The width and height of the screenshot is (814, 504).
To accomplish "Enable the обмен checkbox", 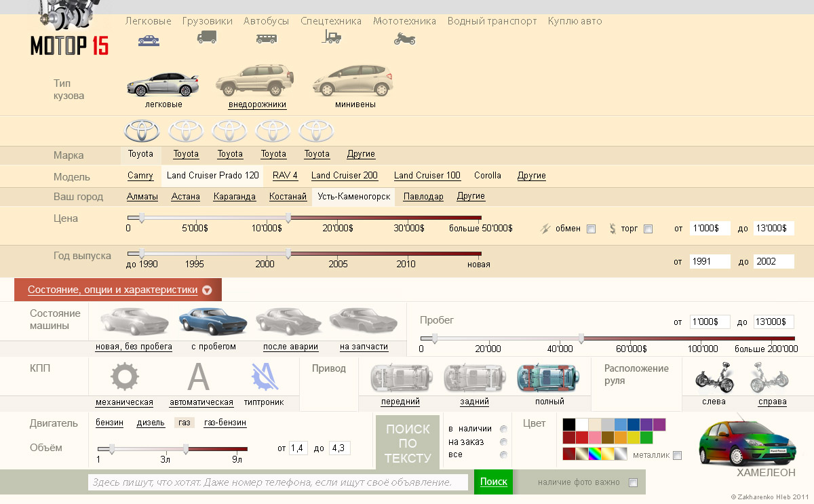I will 591,229.
